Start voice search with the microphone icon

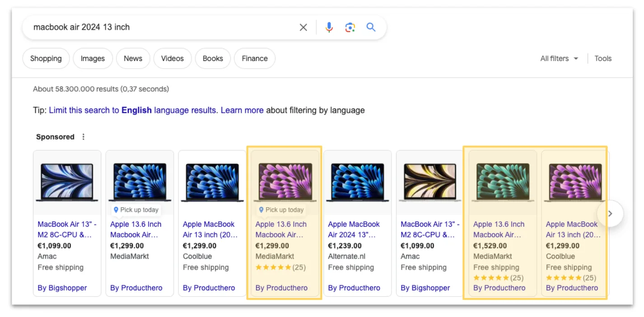[329, 28]
